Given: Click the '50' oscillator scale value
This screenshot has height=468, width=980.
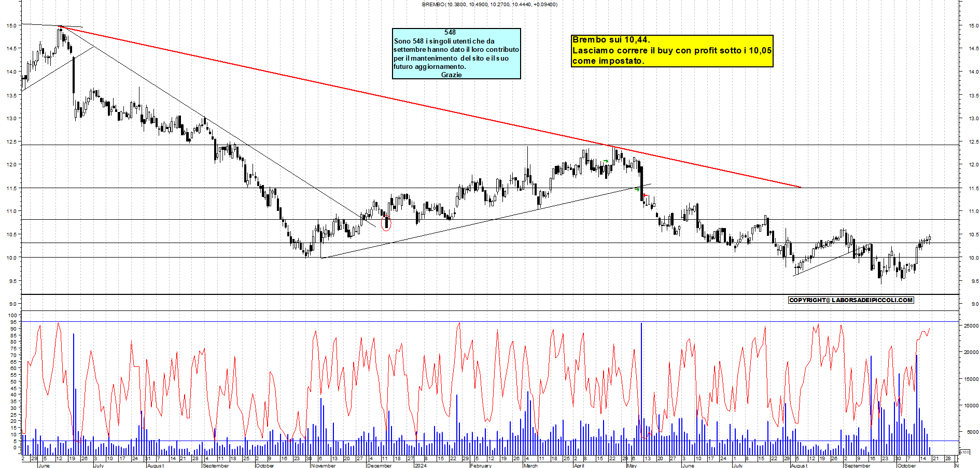Looking at the screenshot, I should (13, 381).
